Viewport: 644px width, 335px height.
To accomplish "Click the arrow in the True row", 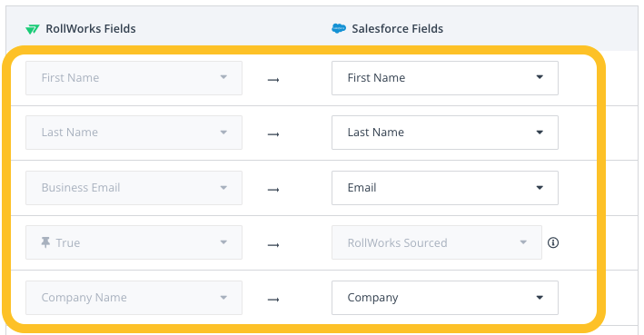I will pyautogui.click(x=273, y=245).
